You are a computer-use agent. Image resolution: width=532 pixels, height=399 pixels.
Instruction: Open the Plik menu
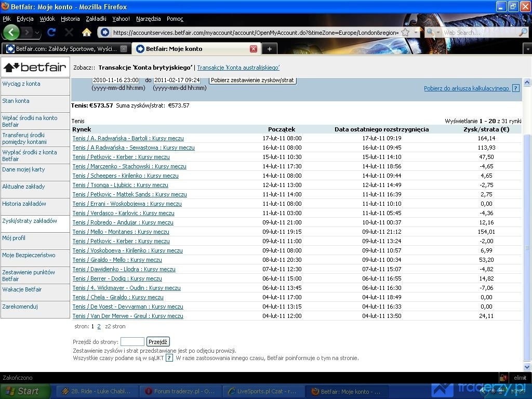tap(7, 19)
